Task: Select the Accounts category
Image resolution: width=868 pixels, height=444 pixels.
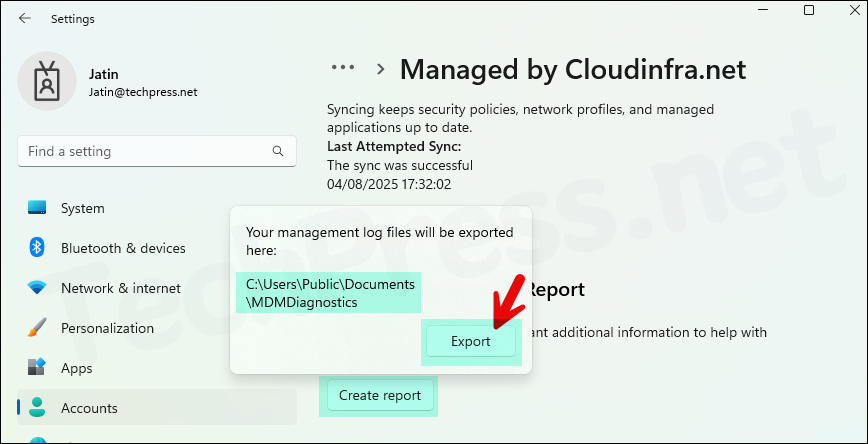Action: (x=157, y=407)
